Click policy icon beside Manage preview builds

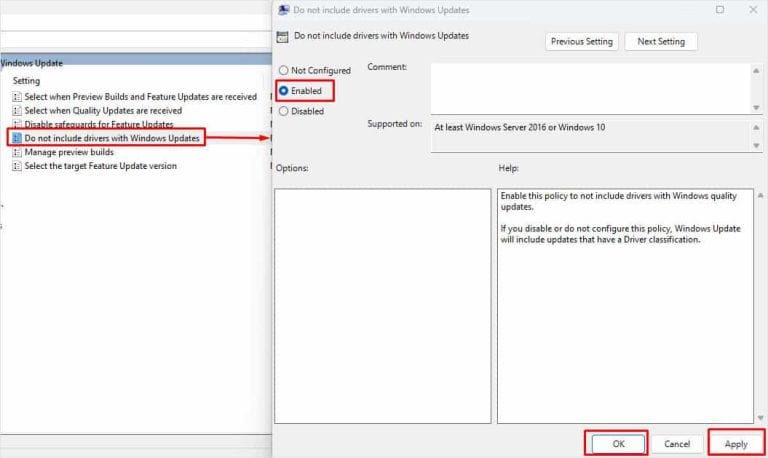click(x=17, y=152)
